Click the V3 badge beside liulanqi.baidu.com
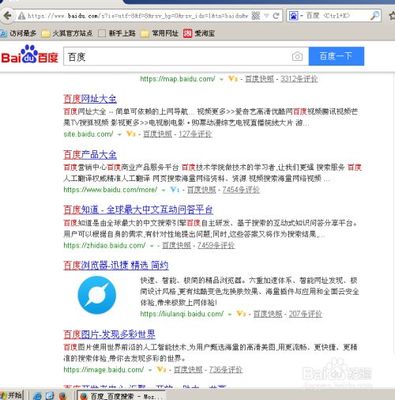This screenshot has height=400, width=395. coord(241,314)
